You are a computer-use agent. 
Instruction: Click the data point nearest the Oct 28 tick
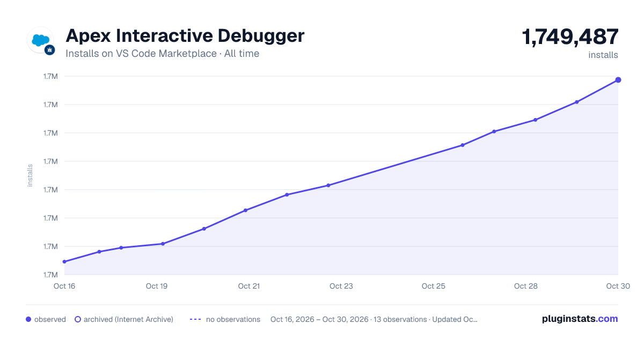pos(536,120)
